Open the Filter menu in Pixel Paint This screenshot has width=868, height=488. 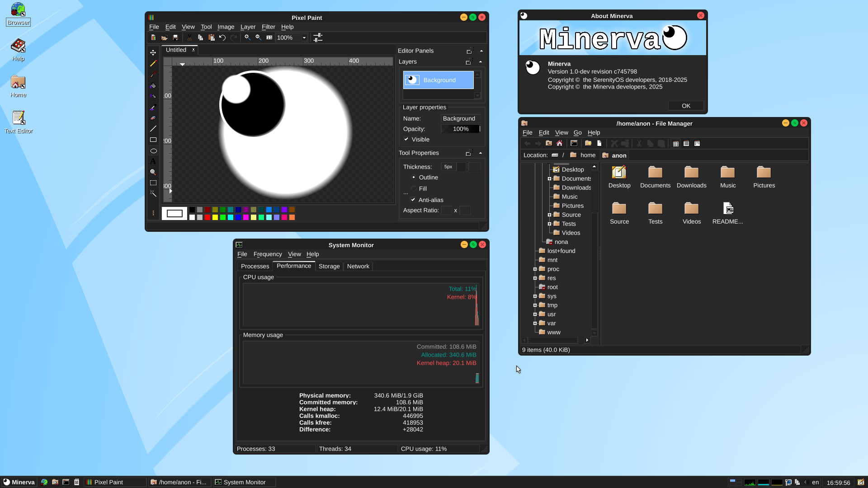(x=268, y=27)
